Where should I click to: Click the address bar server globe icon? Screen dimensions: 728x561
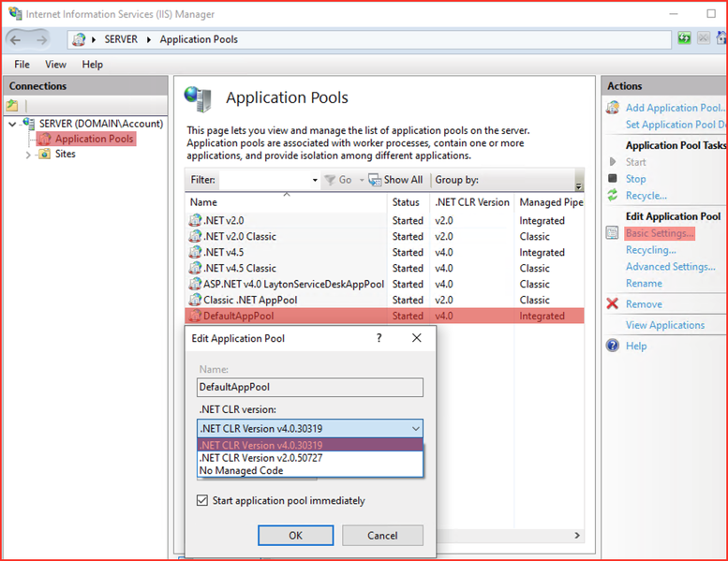pyautogui.click(x=79, y=39)
